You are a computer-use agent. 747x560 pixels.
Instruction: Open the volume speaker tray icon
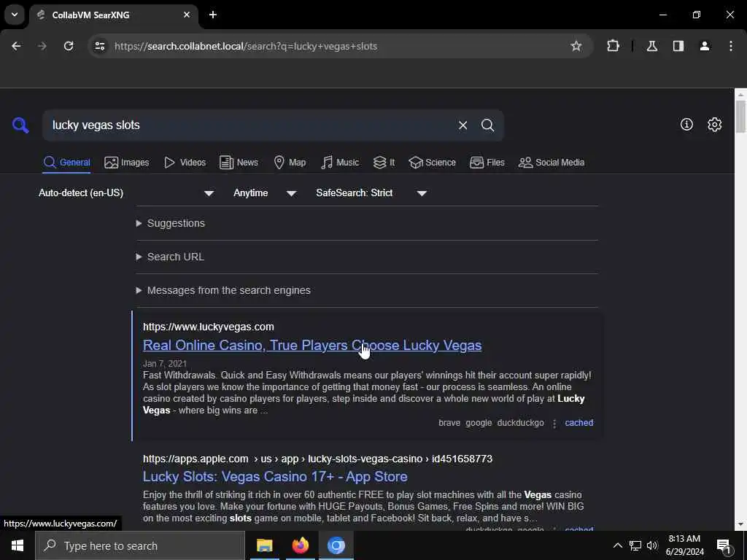tap(652, 545)
